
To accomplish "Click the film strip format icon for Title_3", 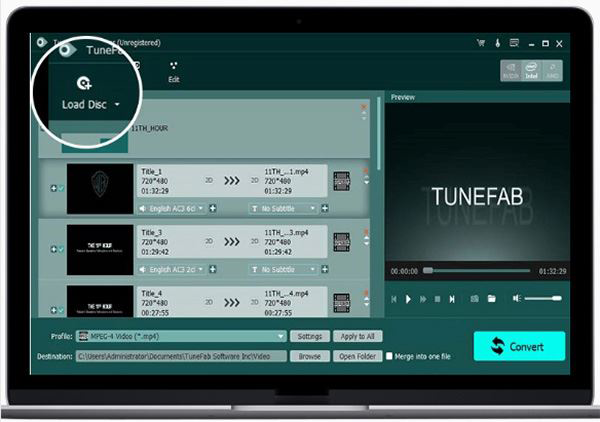I will 341,242.
